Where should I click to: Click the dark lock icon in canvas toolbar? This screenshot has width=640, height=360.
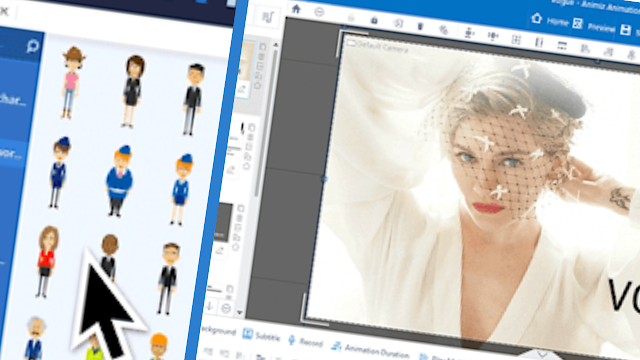(374, 20)
